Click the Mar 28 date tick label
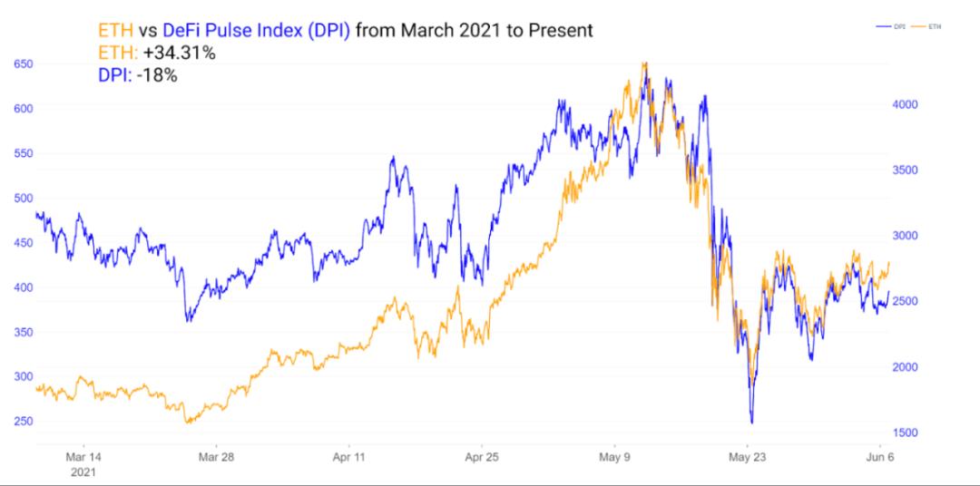Image resolution: width=980 pixels, height=486 pixels. point(216,457)
